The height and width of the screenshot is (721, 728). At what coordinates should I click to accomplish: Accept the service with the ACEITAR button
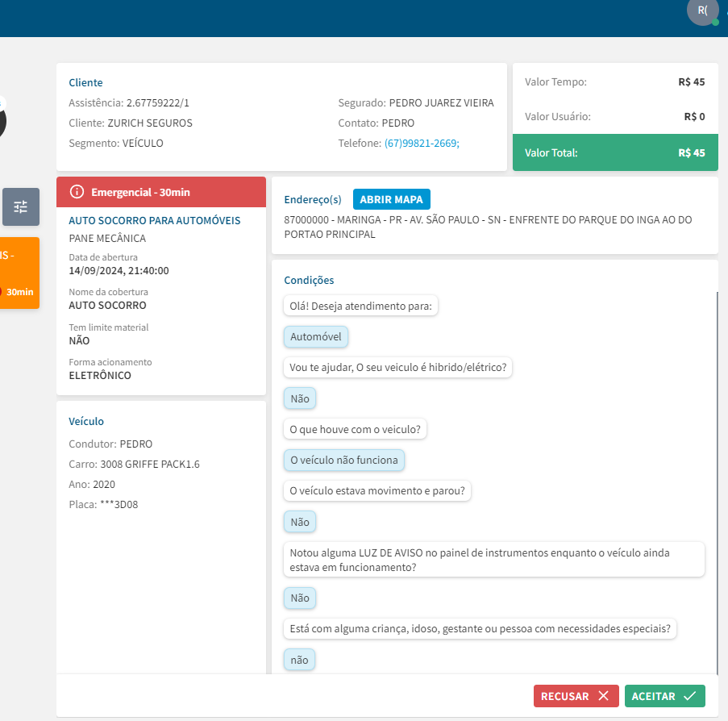pos(664,696)
